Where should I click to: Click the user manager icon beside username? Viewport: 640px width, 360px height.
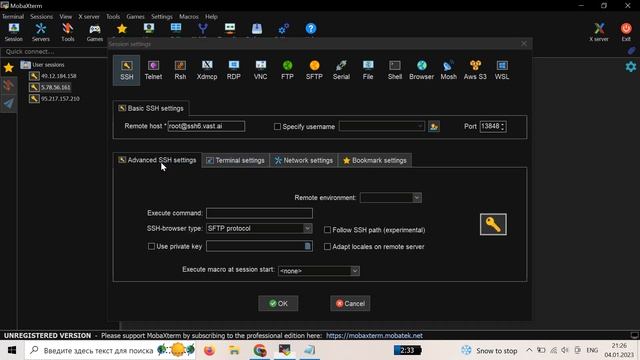[434, 127]
